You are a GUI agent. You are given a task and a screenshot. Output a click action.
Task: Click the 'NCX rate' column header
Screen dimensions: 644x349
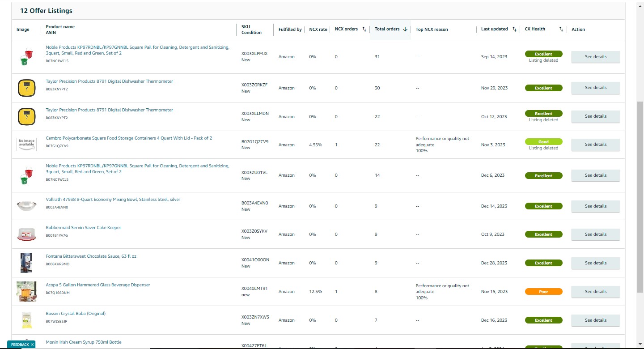[318, 30]
